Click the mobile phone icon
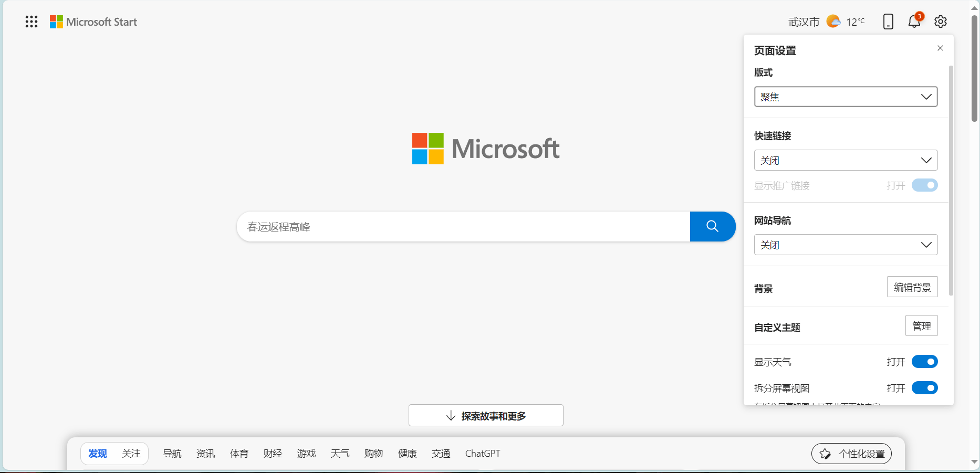This screenshot has width=980, height=473. (x=888, y=22)
